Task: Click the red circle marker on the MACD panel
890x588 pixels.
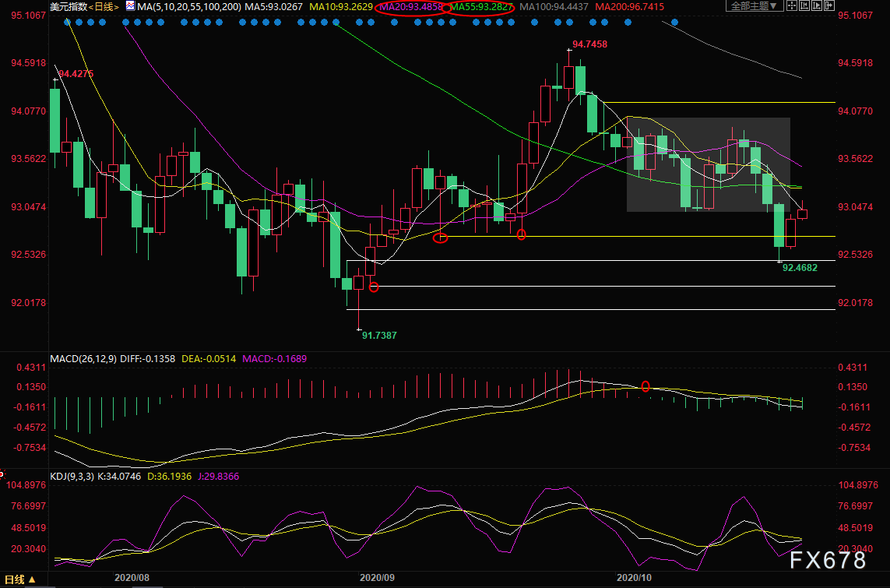Action: click(x=646, y=386)
